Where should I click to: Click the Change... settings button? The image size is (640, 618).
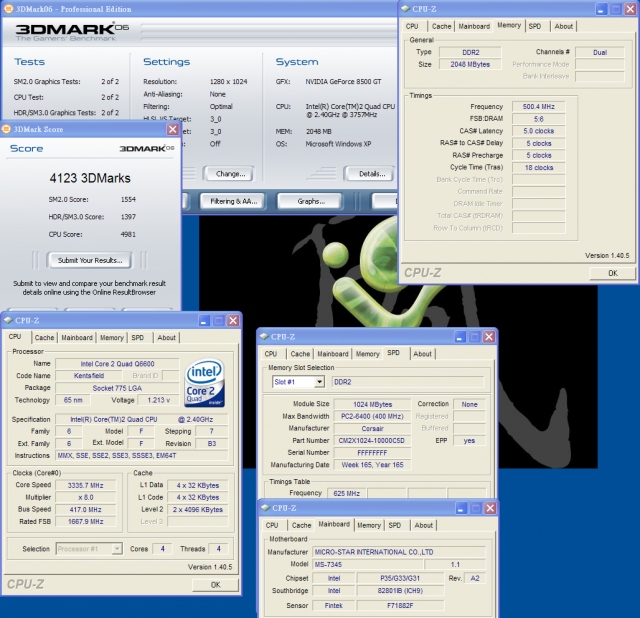click(230, 174)
